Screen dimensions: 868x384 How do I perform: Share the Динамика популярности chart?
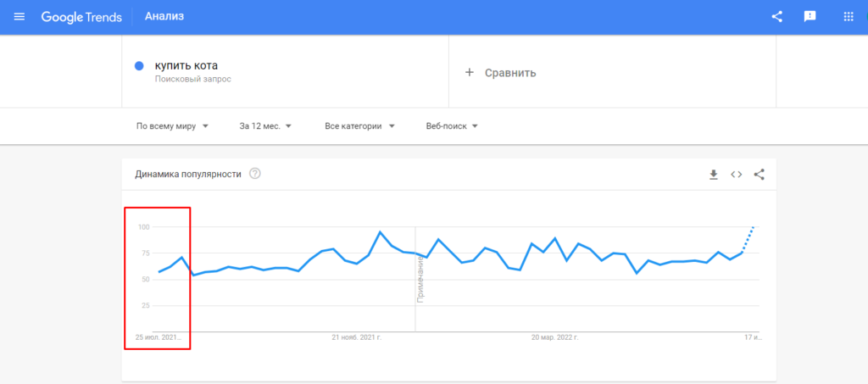[x=759, y=175]
